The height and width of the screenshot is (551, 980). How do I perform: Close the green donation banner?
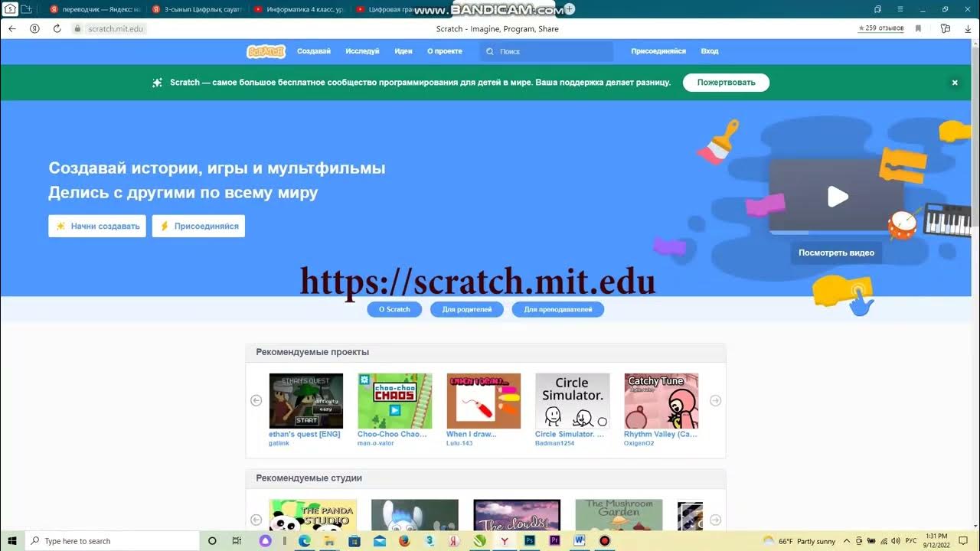(955, 83)
